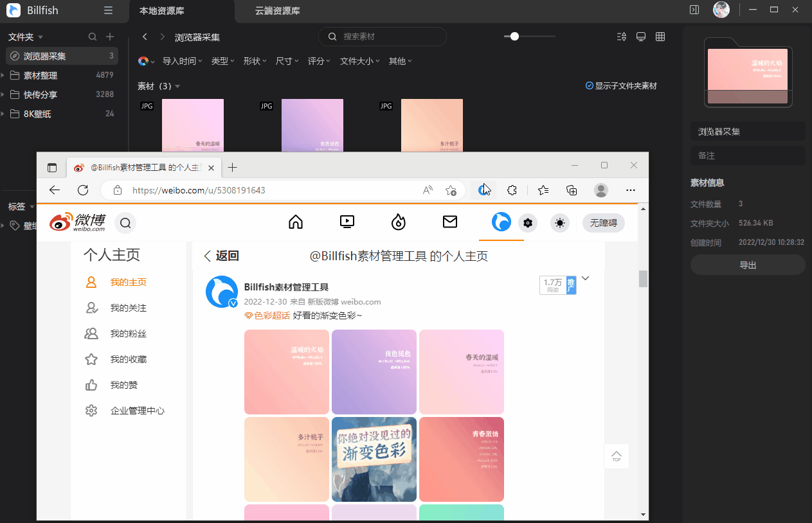The image size is (812, 523).
Task: Click the 导出 export button
Action: (x=748, y=265)
